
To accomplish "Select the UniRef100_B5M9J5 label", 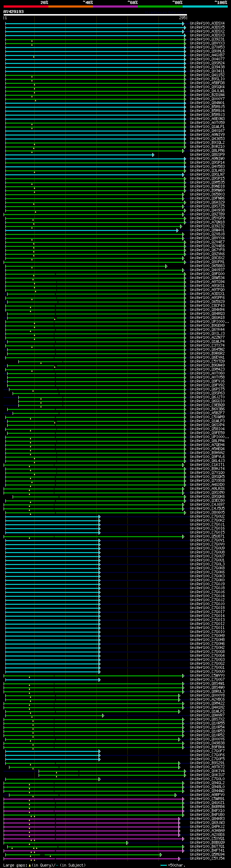I will point(207,107).
